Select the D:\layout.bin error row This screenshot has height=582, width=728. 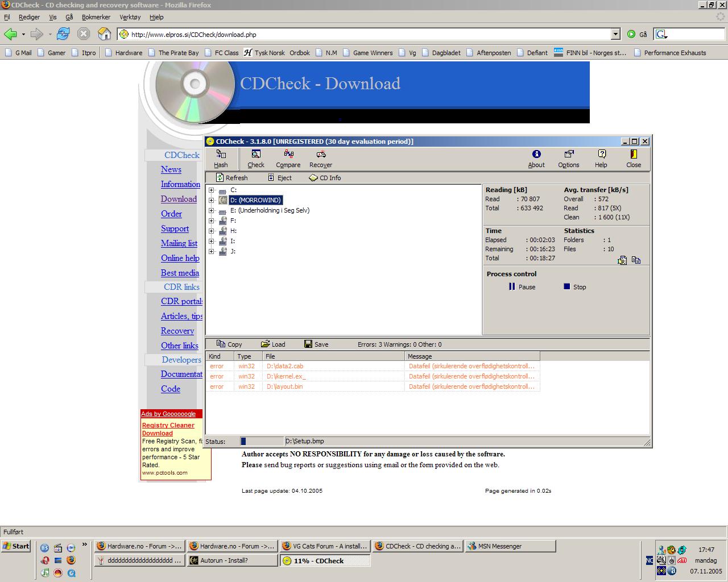click(x=373, y=386)
